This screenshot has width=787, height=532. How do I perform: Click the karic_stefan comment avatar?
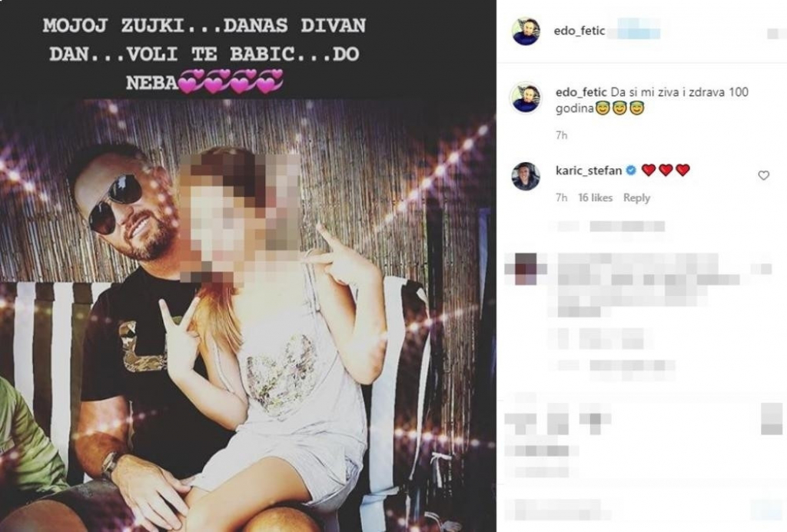(526, 176)
